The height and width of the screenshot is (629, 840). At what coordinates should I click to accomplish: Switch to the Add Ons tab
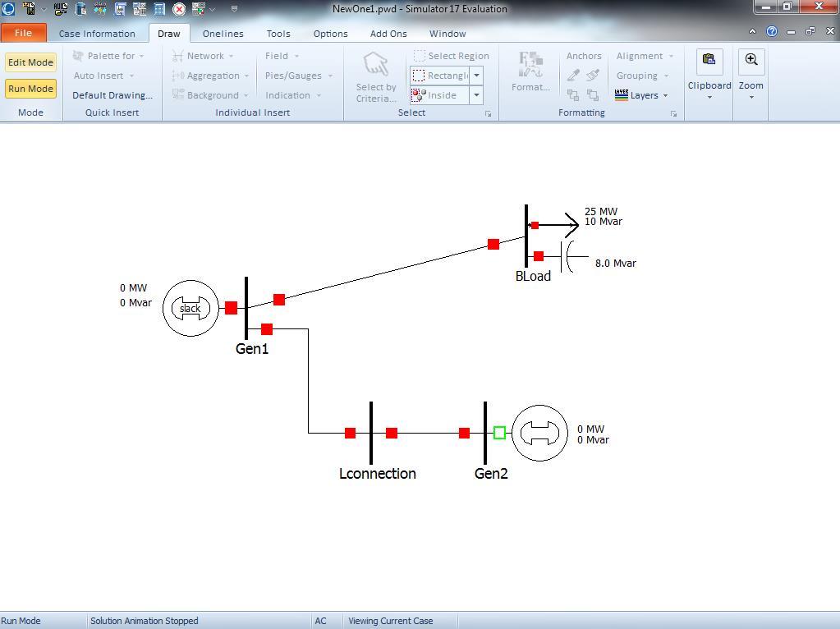click(x=388, y=33)
